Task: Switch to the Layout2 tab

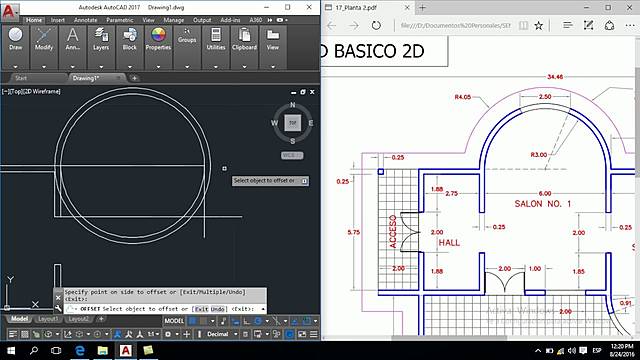Action: point(78,319)
